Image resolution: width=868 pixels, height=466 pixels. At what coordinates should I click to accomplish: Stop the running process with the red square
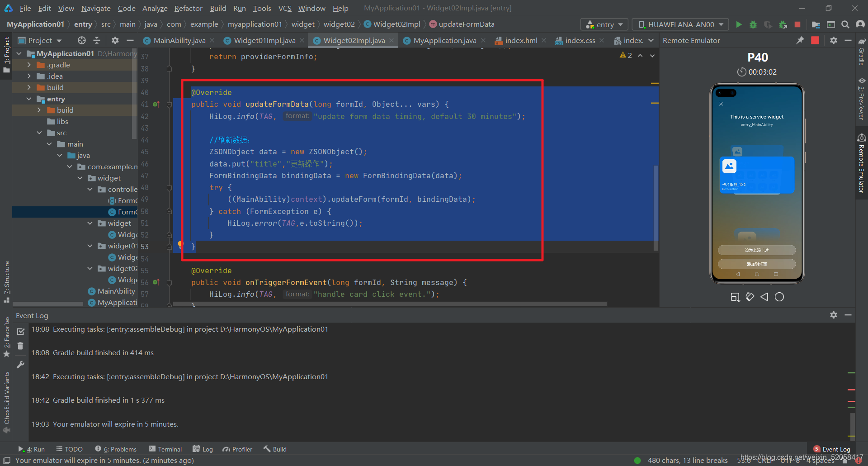(x=797, y=24)
